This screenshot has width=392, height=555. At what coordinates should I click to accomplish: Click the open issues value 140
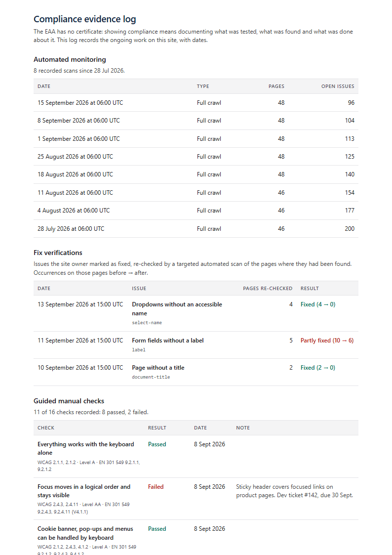click(x=350, y=174)
